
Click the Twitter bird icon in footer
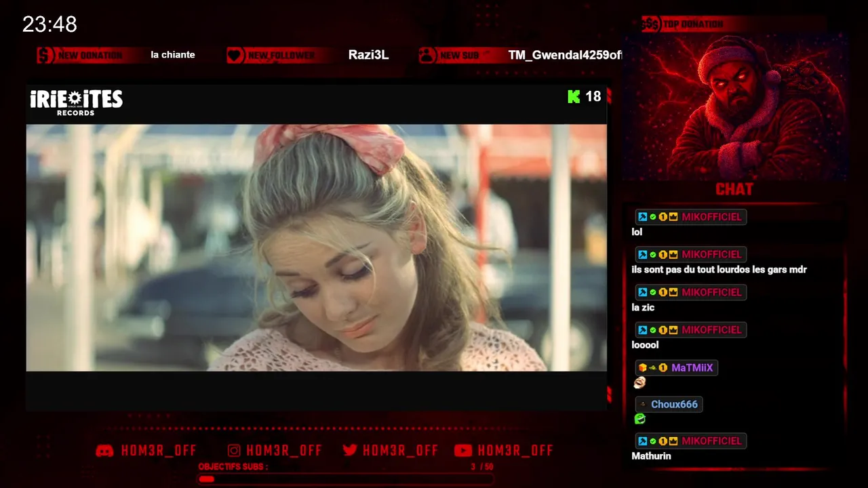click(x=350, y=451)
